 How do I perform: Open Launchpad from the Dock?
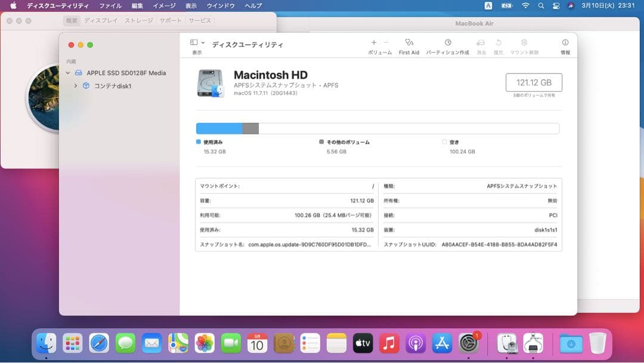pos(73,344)
